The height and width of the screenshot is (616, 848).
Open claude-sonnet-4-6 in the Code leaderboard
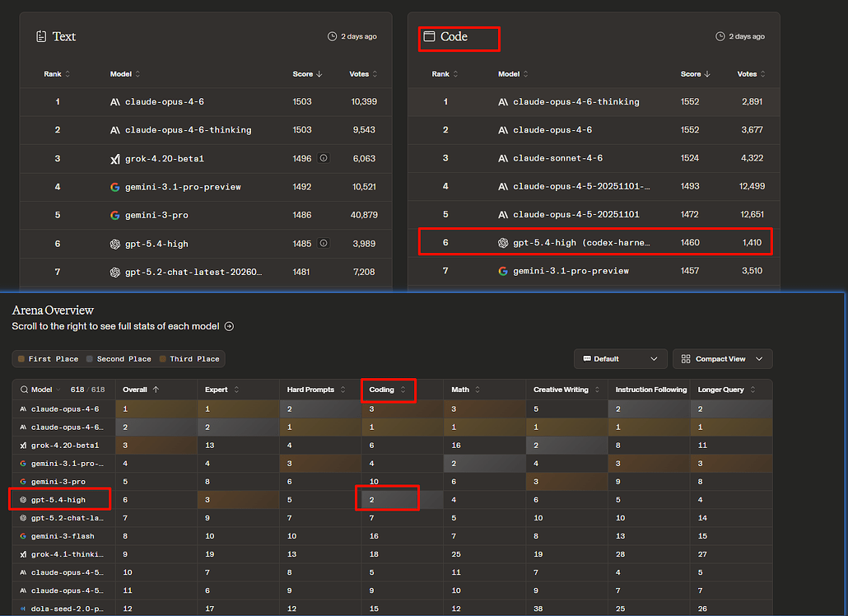557,158
